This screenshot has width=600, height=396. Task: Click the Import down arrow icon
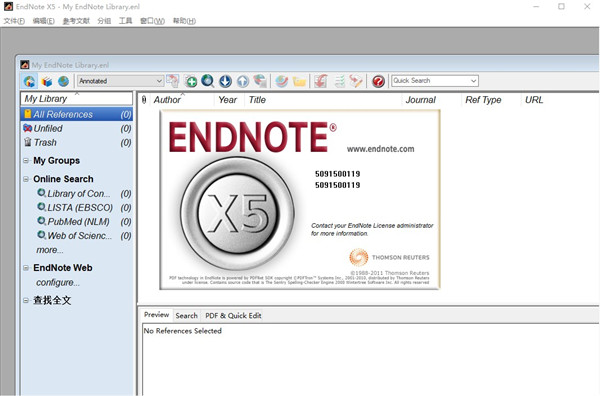(225, 81)
